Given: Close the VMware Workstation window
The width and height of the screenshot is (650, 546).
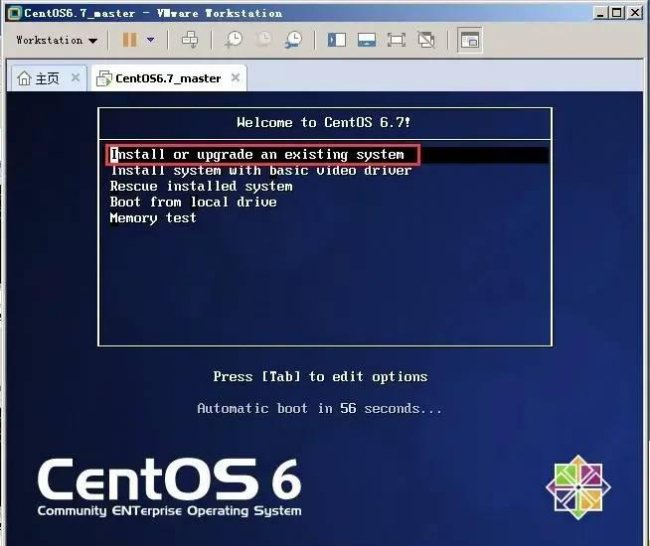Looking at the screenshot, I should (x=635, y=13).
